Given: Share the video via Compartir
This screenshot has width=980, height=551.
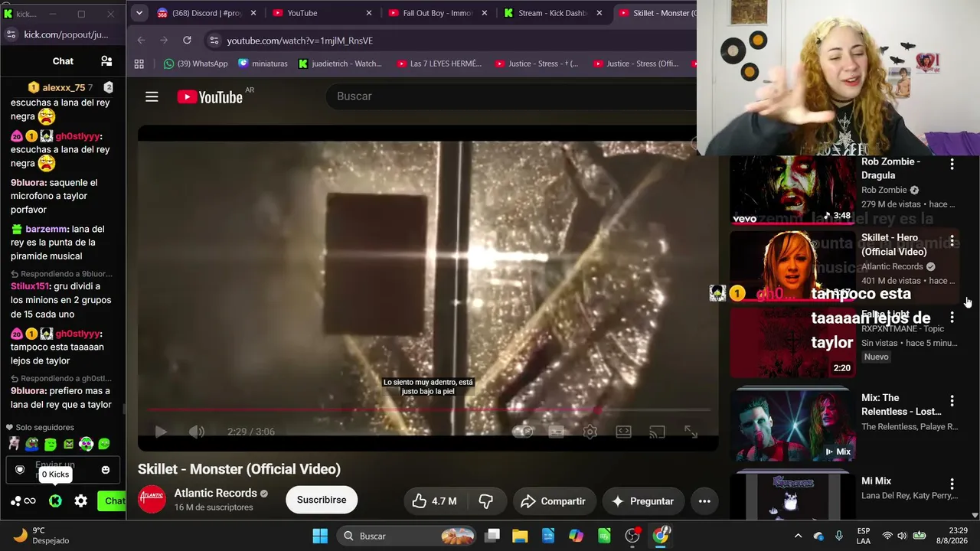Looking at the screenshot, I should 553,501.
